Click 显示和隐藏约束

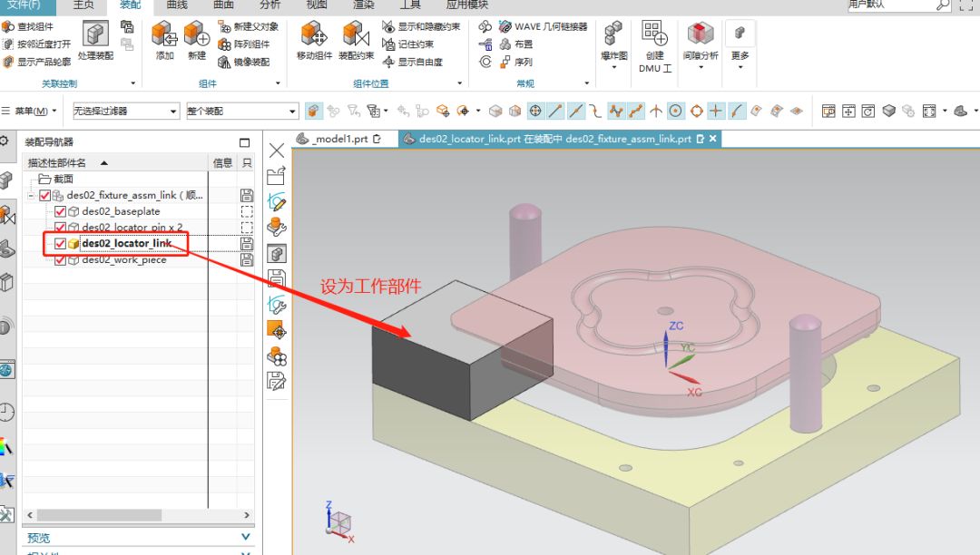click(x=421, y=26)
